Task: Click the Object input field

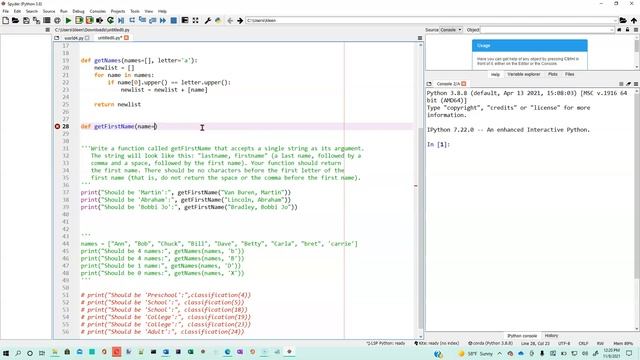Action: coord(547,30)
